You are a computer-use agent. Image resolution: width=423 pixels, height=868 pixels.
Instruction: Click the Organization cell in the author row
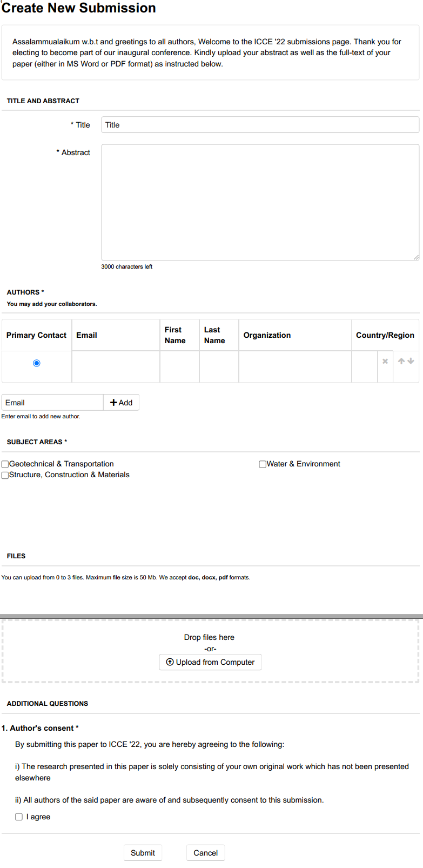(295, 367)
